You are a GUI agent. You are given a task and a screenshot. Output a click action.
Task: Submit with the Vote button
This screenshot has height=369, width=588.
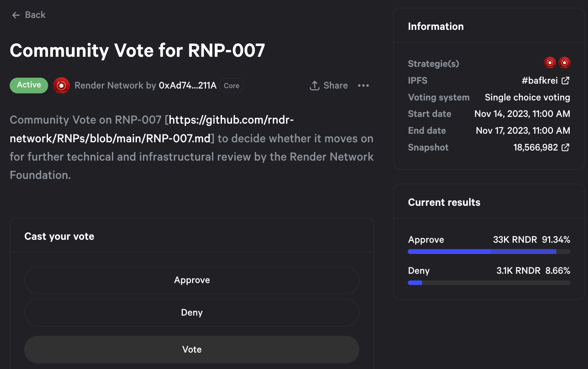tap(192, 350)
